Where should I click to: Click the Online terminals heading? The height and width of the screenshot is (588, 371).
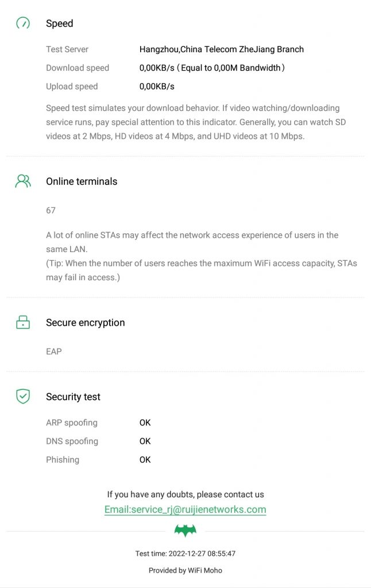click(82, 181)
